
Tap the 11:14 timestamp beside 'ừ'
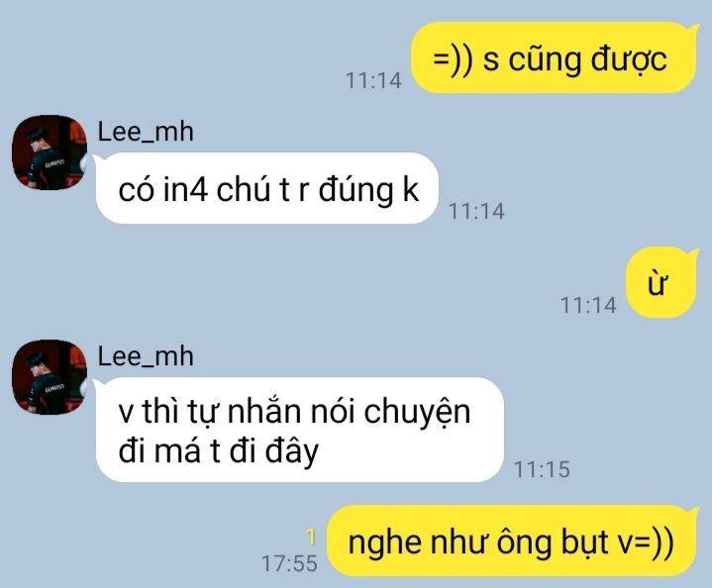coord(588,305)
